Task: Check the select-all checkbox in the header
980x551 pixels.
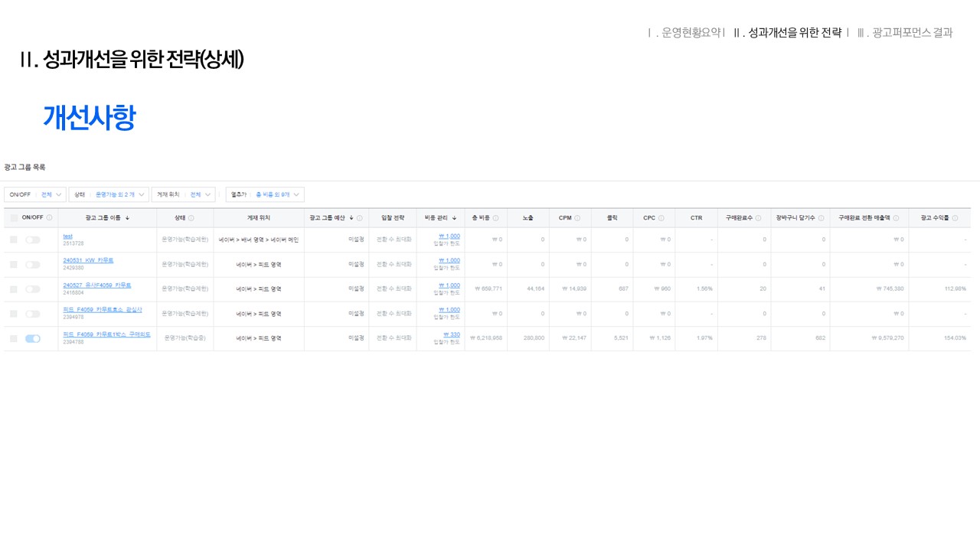Action: [x=14, y=218]
